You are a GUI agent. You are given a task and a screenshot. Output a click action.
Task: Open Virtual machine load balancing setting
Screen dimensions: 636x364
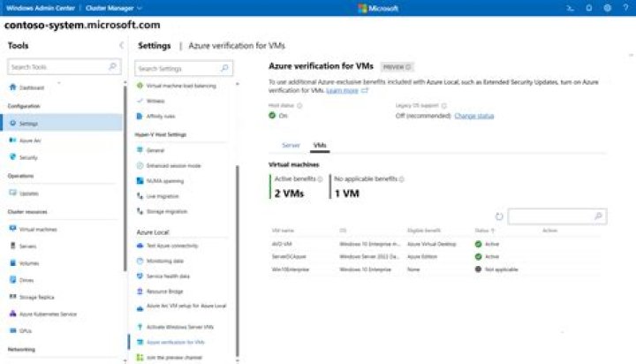[181, 86]
